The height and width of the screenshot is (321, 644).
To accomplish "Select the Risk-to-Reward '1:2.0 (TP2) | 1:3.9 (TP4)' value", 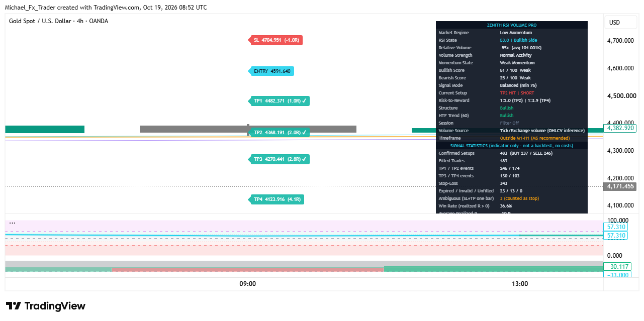I will coord(525,100).
